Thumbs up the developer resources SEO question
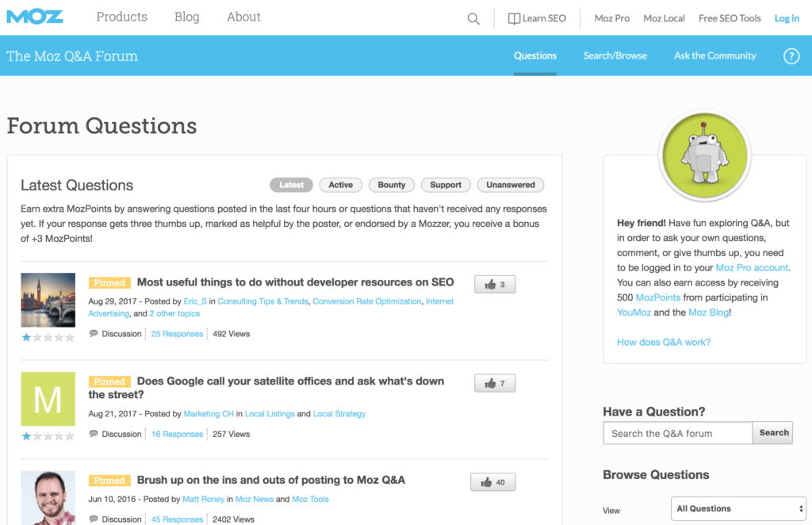 [x=495, y=284]
